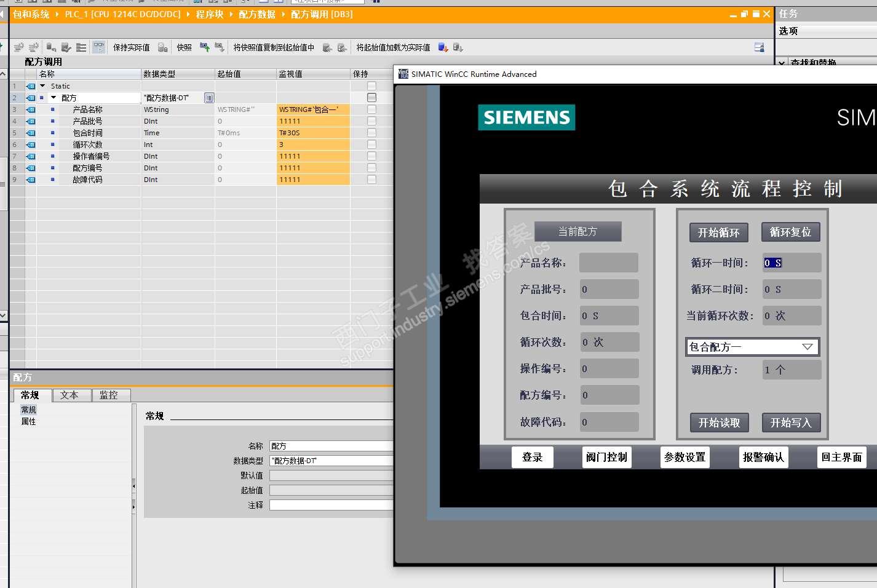Click the expand all rows toolbar icon

click(x=81, y=47)
